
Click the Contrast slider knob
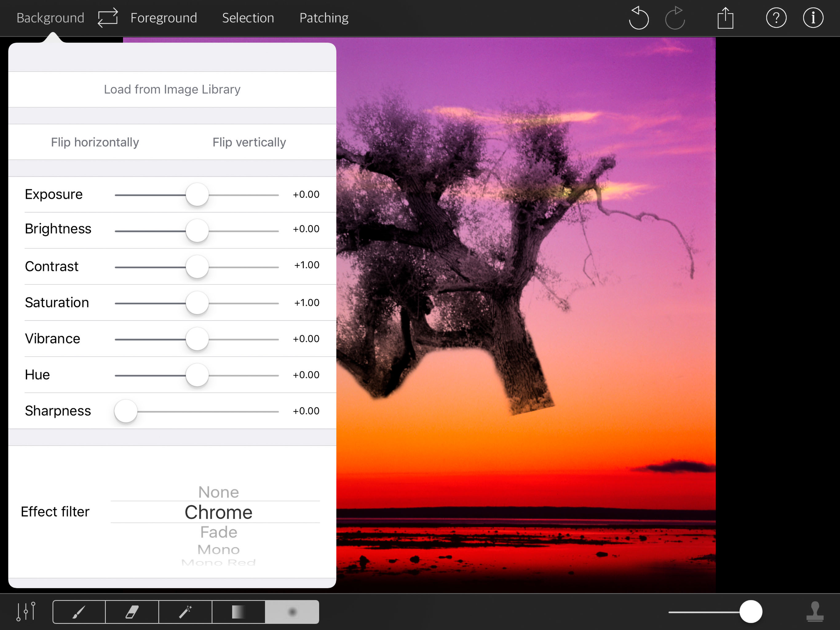197,267
